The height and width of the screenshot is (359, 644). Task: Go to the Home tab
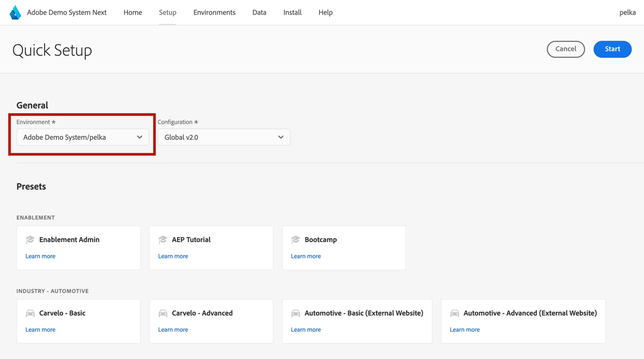[133, 13]
